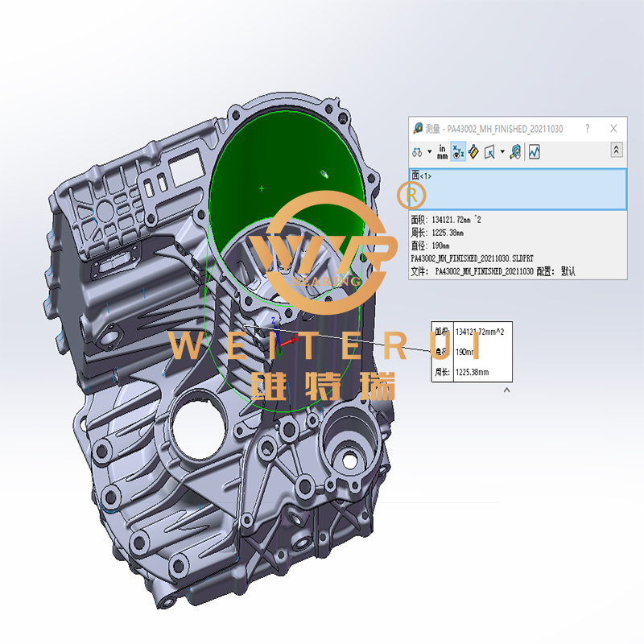Click the Create Sensor graph icon
The height and width of the screenshot is (644, 644).
[x=534, y=151]
